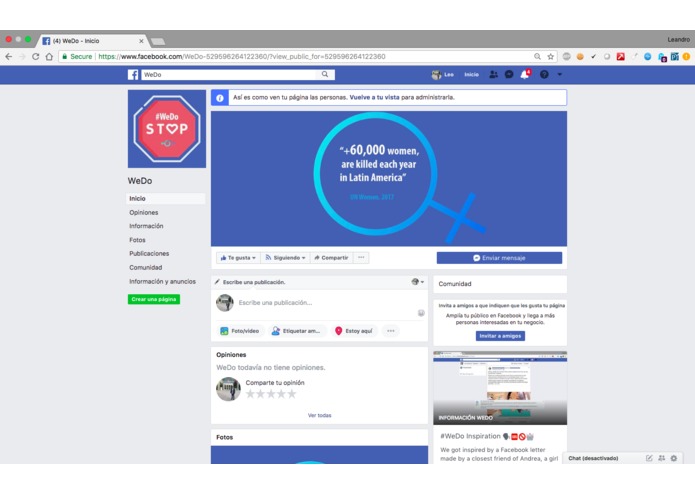695x494 pixels.
Task: Click the orange extension icon at toolbar end
Action: tap(686, 57)
